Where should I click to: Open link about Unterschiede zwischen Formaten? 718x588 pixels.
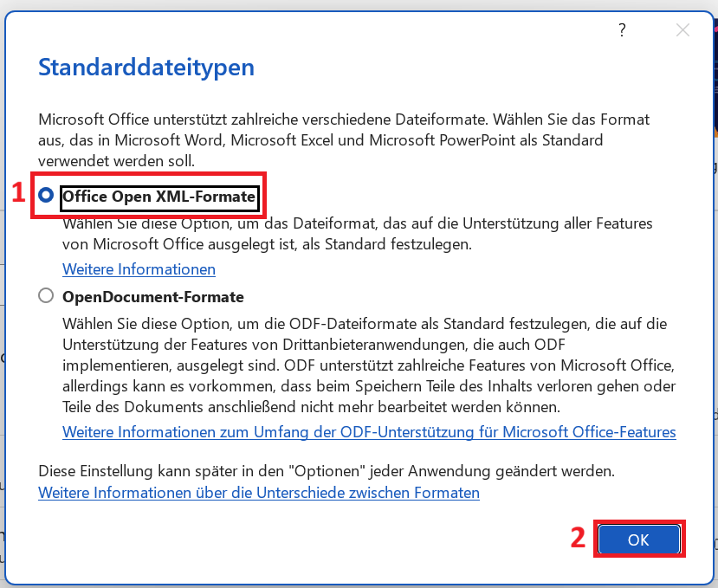(259, 493)
